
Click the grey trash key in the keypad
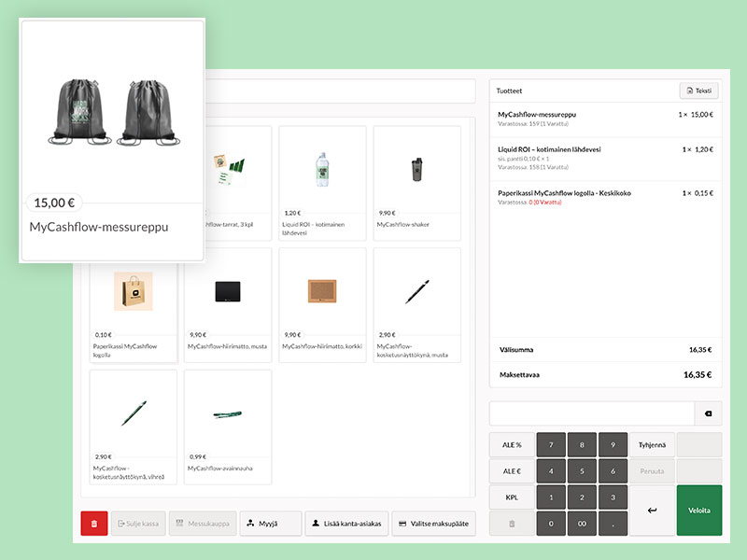coord(512,524)
